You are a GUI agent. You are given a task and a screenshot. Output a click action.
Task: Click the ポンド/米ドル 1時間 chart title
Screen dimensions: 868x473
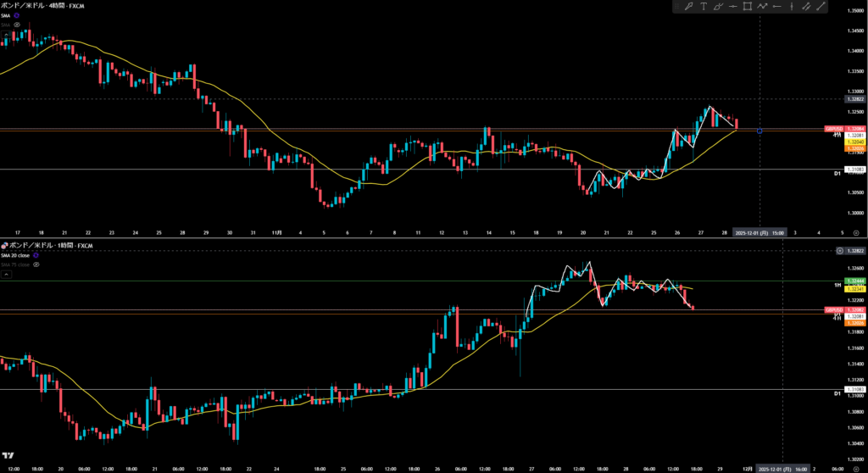click(x=50, y=245)
